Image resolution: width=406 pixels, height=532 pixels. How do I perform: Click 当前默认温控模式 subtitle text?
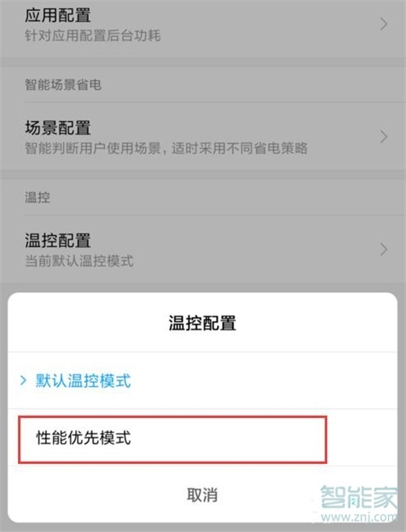(x=79, y=261)
